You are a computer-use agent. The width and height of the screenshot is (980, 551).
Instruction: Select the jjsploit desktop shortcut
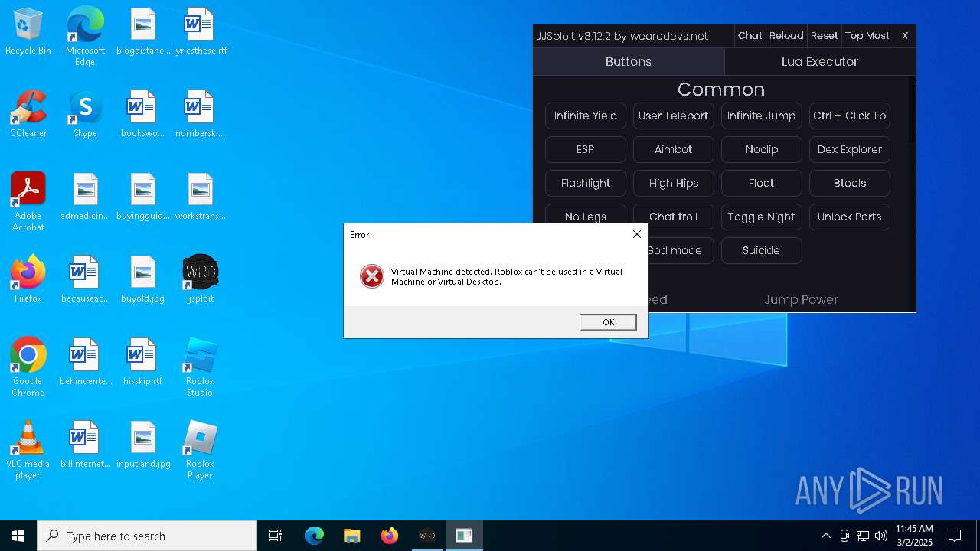tap(200, 279)
